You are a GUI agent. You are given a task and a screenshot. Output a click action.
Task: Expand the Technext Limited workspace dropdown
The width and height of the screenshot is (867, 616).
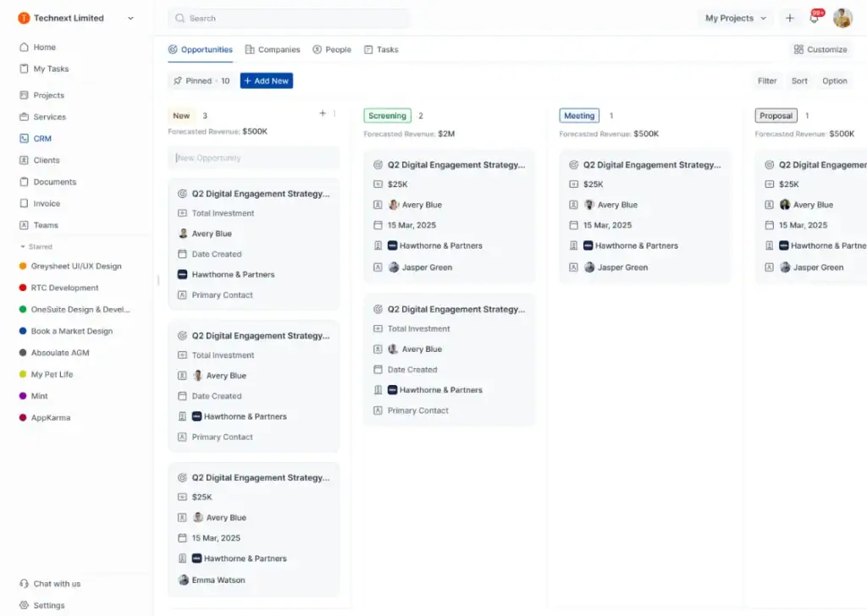point(130,19)
